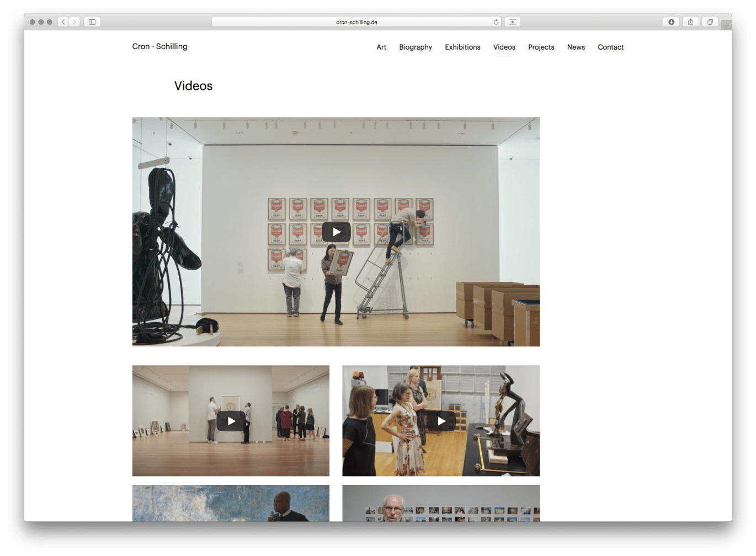The width and height of the screenshot is (756, 556).
Task: Reload the page with the refresh icon
Action: (x=496, y=22)
